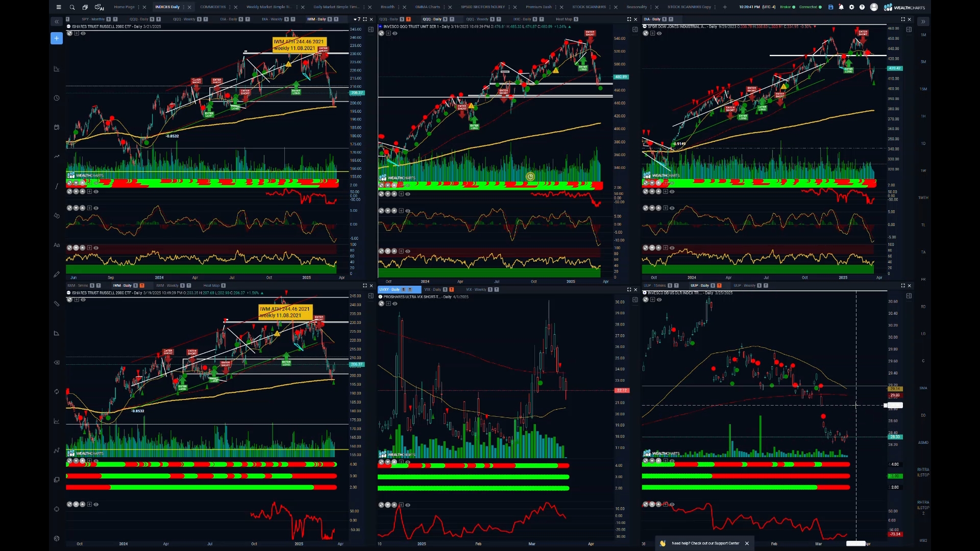Open STOCK SCANNERS Copy tab options menu
The image size is (980, 551).
[x=715, y=7]
